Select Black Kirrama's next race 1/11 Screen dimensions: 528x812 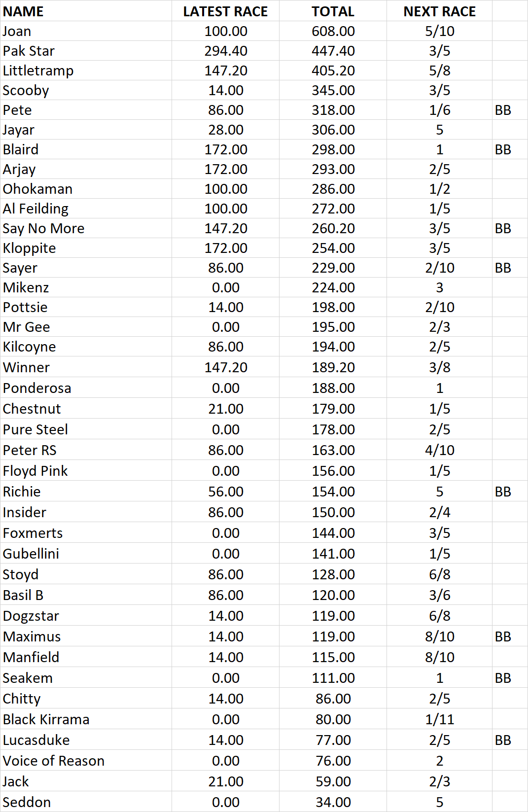click(x=439, y=719)
